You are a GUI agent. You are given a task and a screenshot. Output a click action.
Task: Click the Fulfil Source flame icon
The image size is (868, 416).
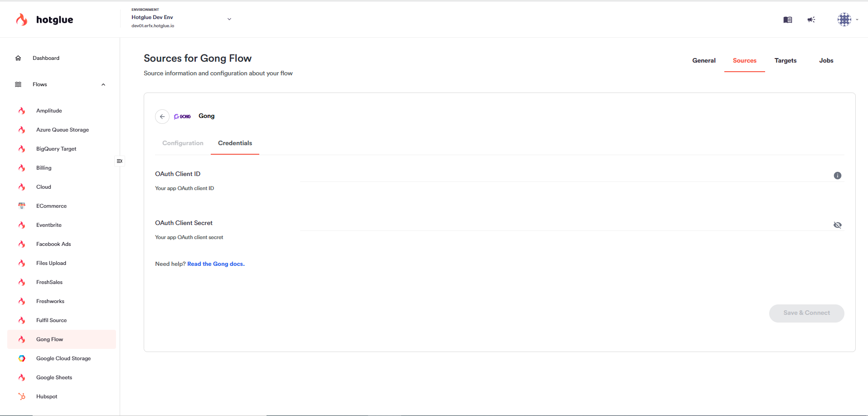tap(22, 320)
